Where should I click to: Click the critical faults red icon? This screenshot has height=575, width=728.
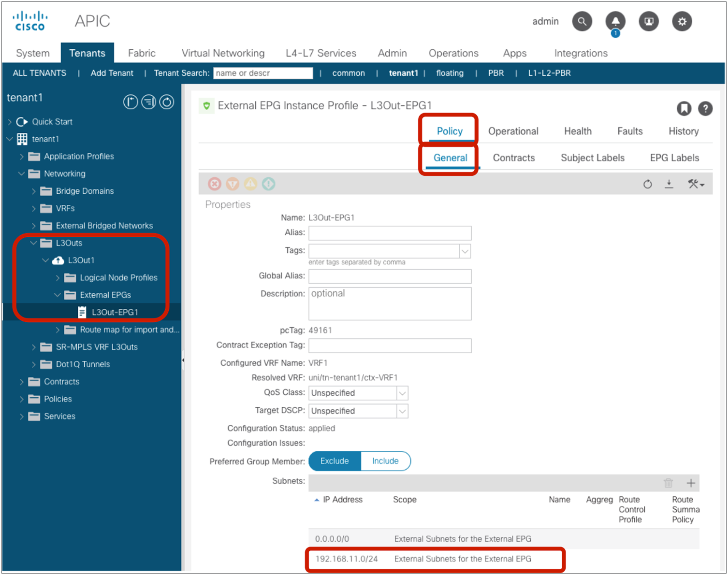[215, 184]
